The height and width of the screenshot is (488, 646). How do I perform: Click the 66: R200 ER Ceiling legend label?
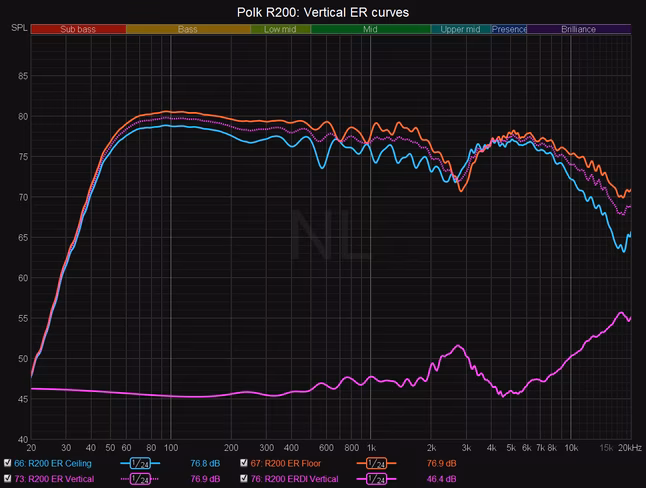[x=53, y=463]
